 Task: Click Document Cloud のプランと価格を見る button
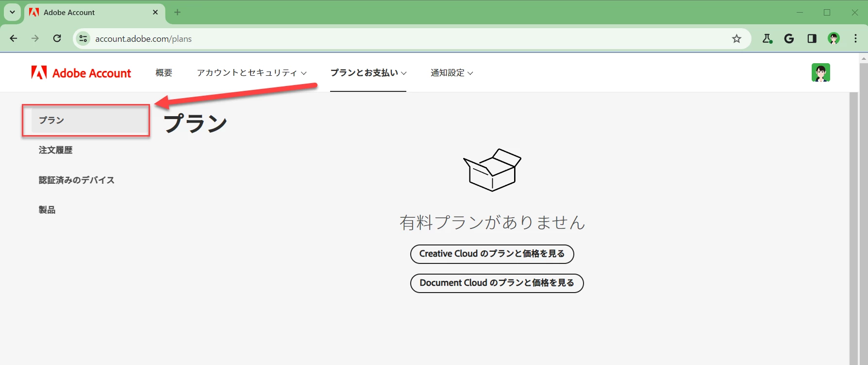[x=497, y=283]
